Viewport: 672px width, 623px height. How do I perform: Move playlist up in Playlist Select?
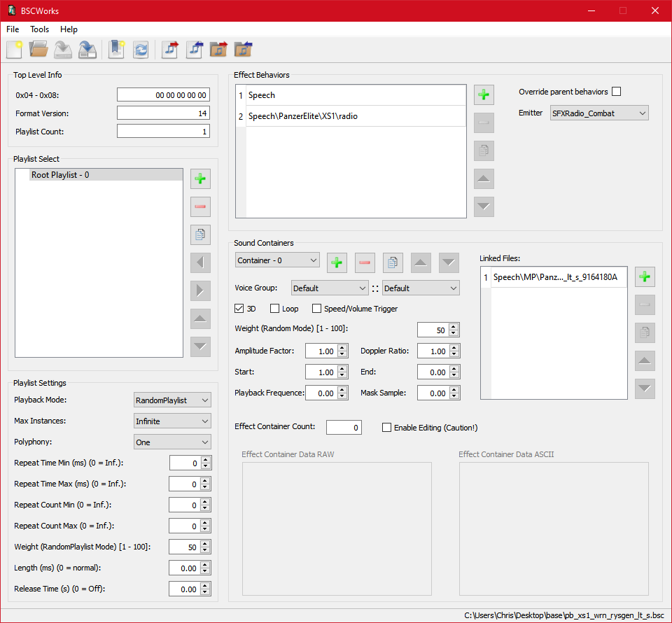coord(200,318)
